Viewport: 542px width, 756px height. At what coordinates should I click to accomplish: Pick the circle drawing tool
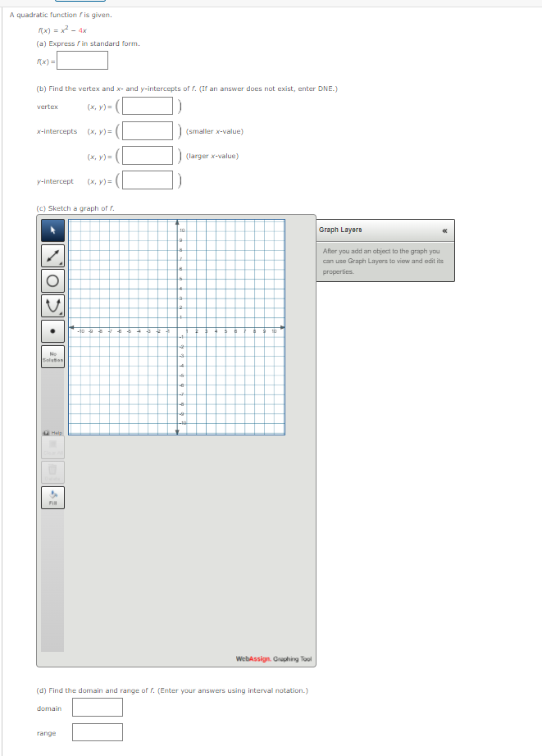[52, 280]
